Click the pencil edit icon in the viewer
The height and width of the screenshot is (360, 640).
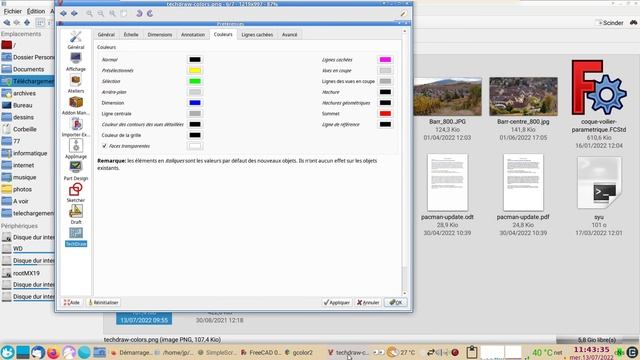click(x=403, y=13)
